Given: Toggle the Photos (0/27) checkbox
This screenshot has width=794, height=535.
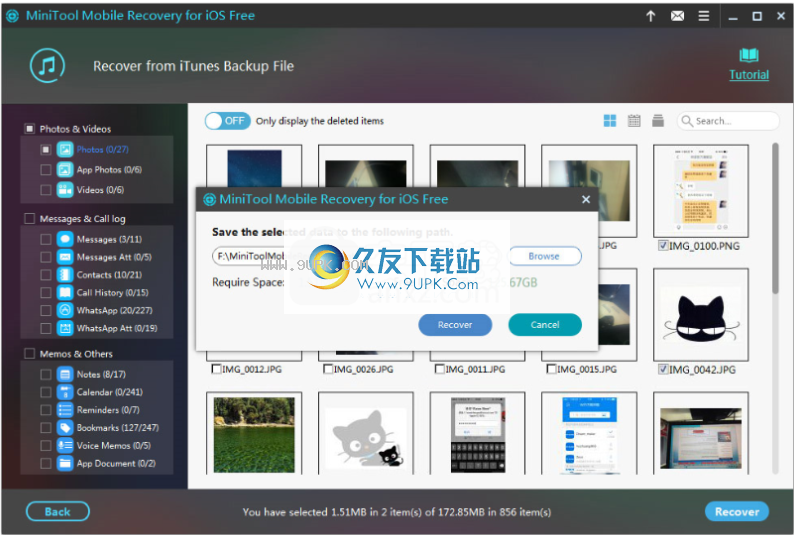Looking at the screenshot, I should click(46, 149).
